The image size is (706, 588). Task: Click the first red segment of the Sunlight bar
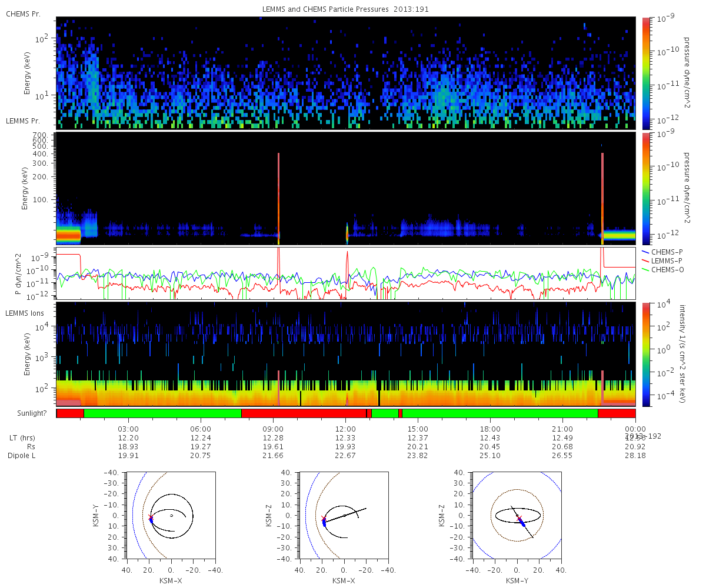click(x=70, y=413)
